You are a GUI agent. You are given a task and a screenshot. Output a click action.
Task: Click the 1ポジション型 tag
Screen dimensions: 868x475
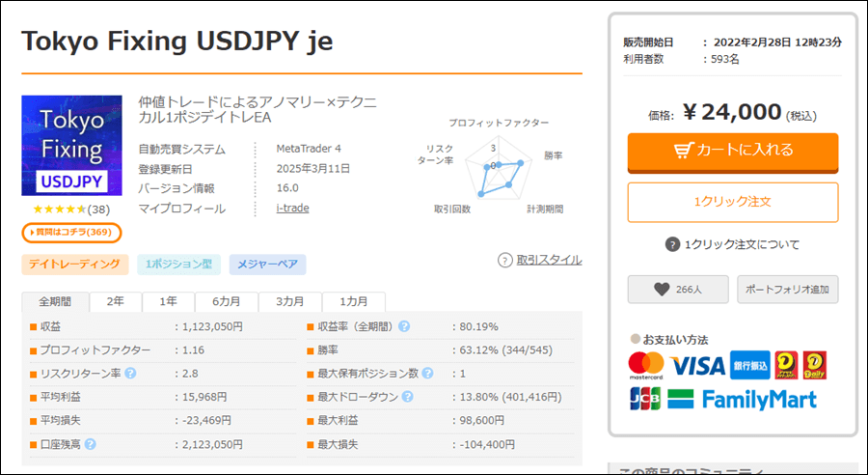pyautogui.click(x=178, y=265)
